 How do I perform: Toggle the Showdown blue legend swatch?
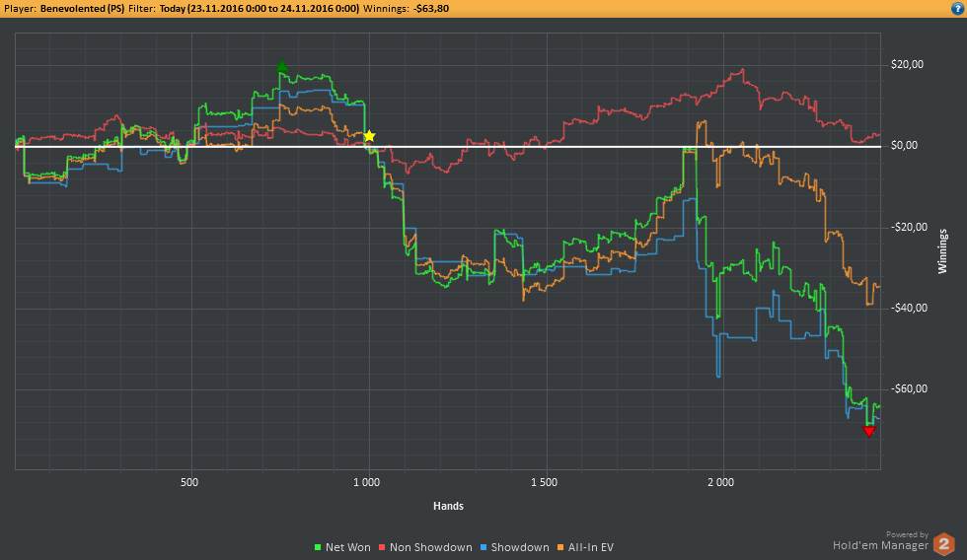(x=483, y=547)
